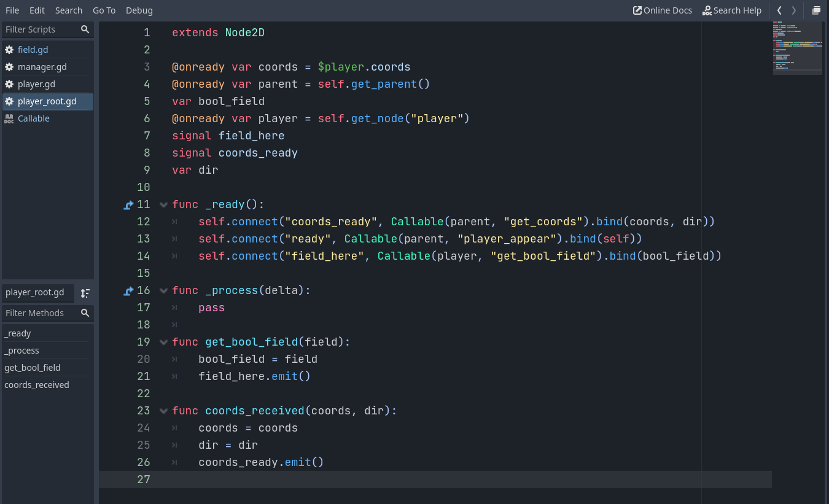Open Online Docs link
The image size is (829, 504).
tap(663, 10)
